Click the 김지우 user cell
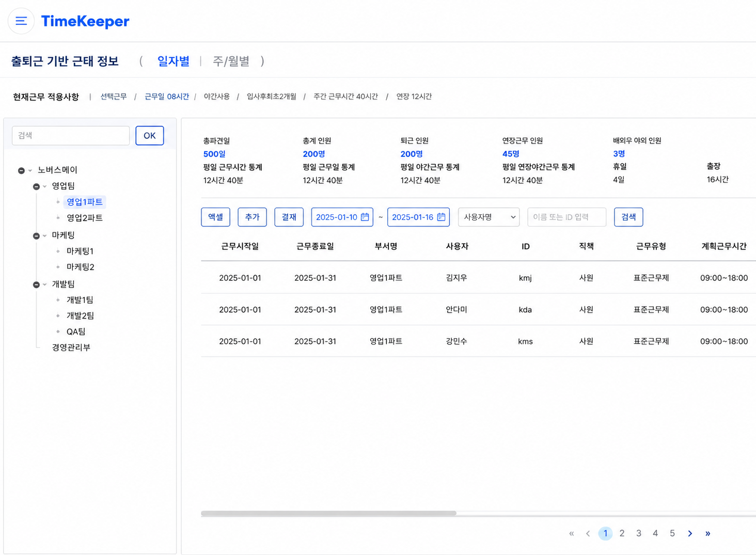756x555 pixels. tap(456, 278)
